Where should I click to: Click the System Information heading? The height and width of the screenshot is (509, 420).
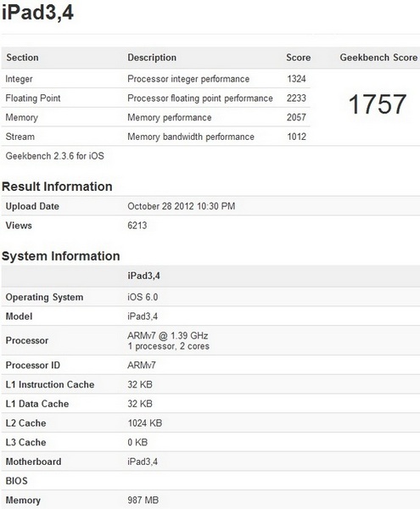point(61,256)
